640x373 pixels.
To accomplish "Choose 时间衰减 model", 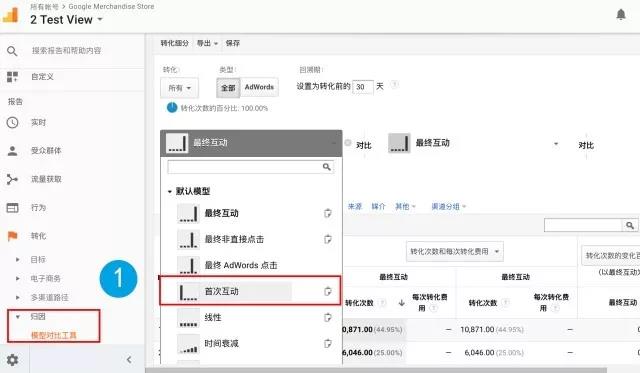I will (221, 344).
